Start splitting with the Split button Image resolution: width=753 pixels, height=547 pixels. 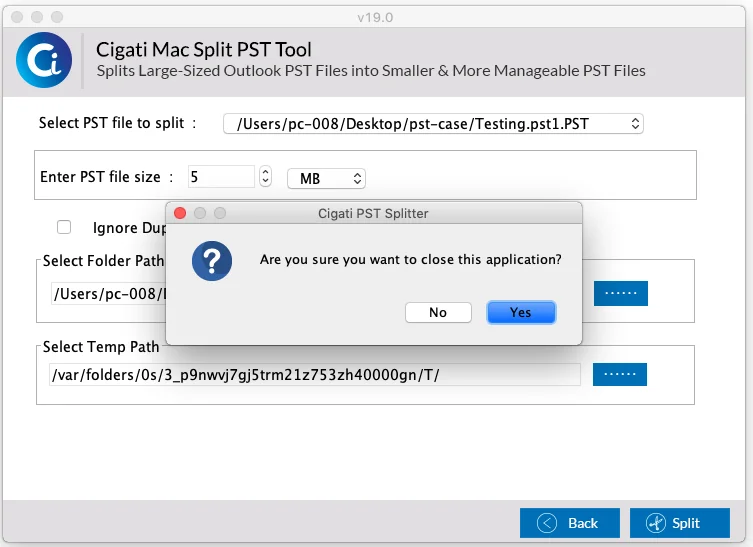coord(680,523)
